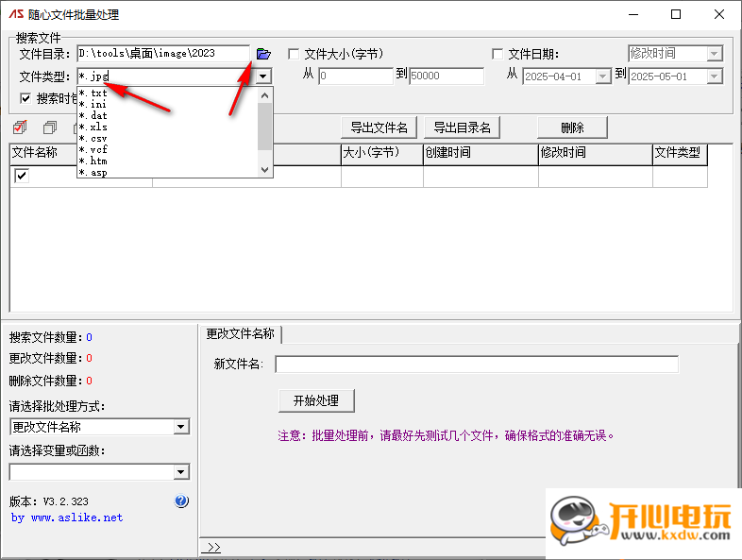Enable the 文件大小(字节) checkbox
Image resolution: width=742 pixels, height=560 pixels.
294,54
